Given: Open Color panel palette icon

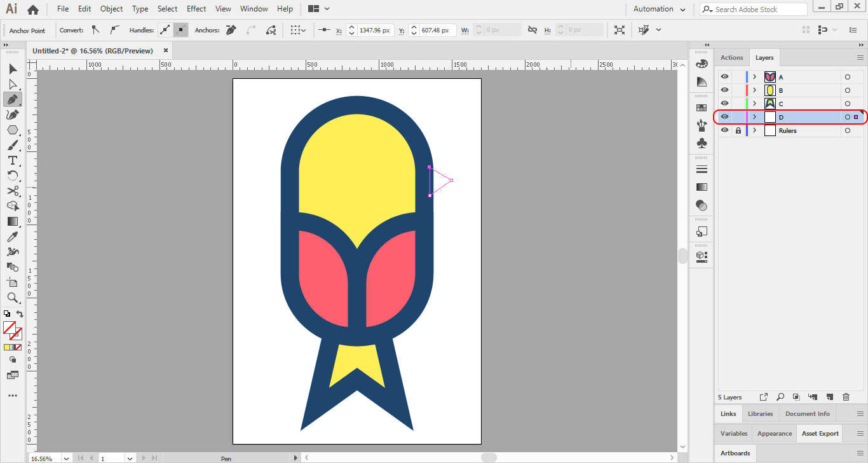Looking at the screenshot, I should [702, 64].
